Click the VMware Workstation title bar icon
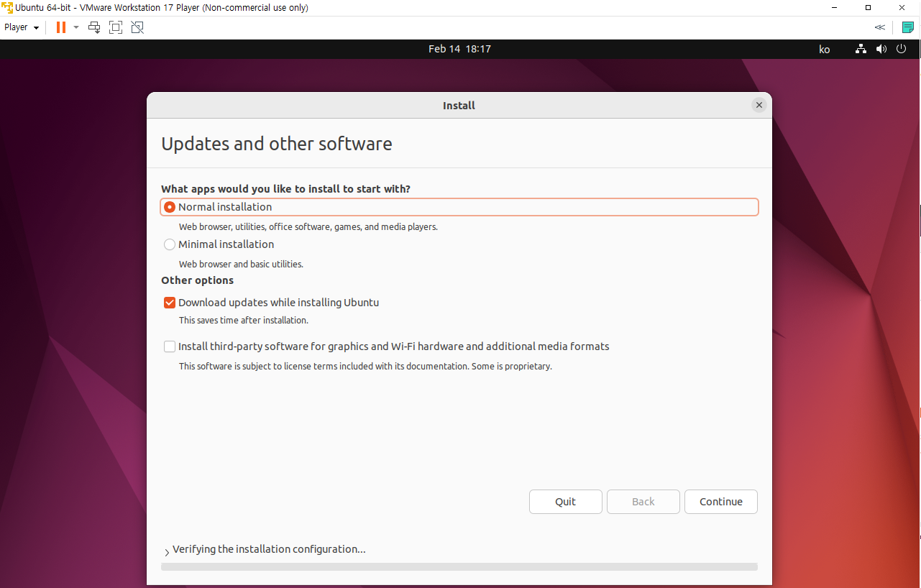Viewport: 921px width, 588px height. tap(7, 8)
